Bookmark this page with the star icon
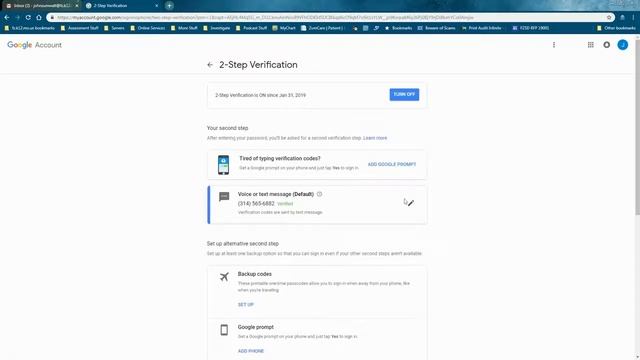 click(609, 18)
